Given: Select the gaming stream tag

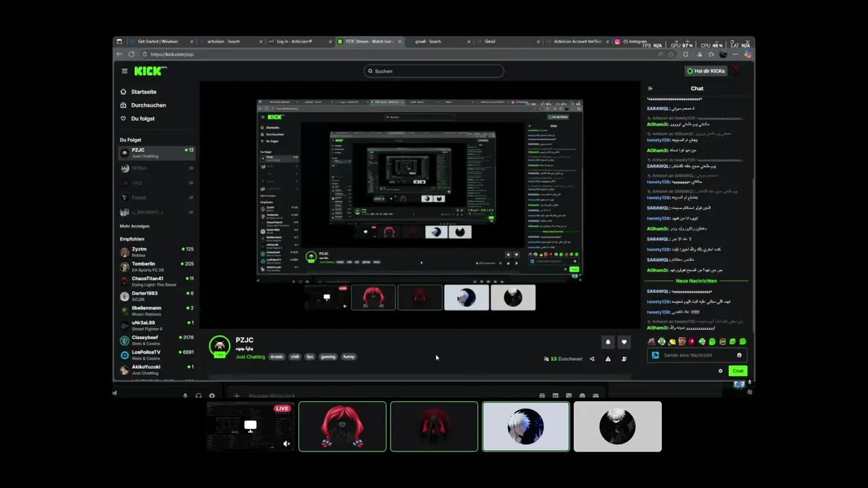Looking at the screenshot, I should 328,357.
